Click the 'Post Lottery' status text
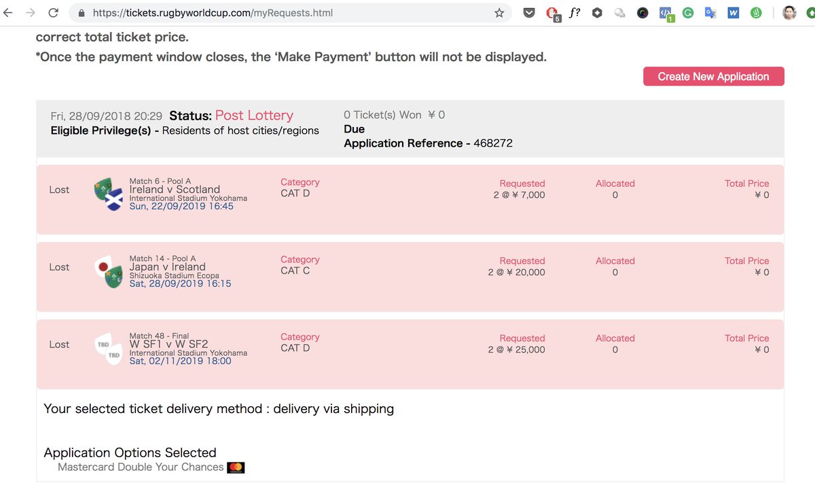This screenshot has width=815, height=504. point(254,115)
